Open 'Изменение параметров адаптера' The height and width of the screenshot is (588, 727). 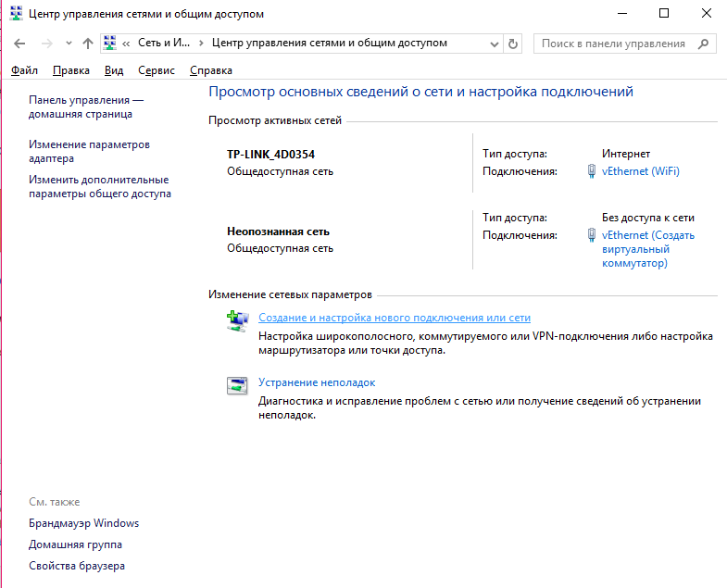click(x=89, y=152)
